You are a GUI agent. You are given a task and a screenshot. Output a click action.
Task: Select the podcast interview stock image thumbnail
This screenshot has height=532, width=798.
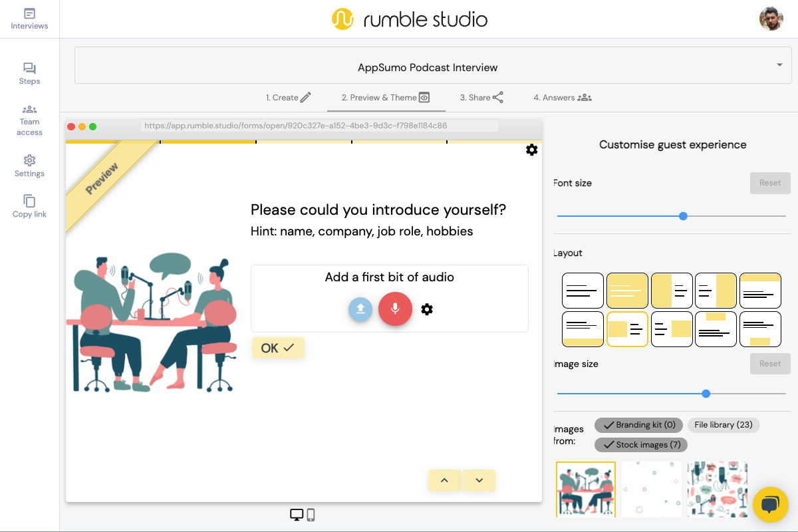click(x=585, y=489)
